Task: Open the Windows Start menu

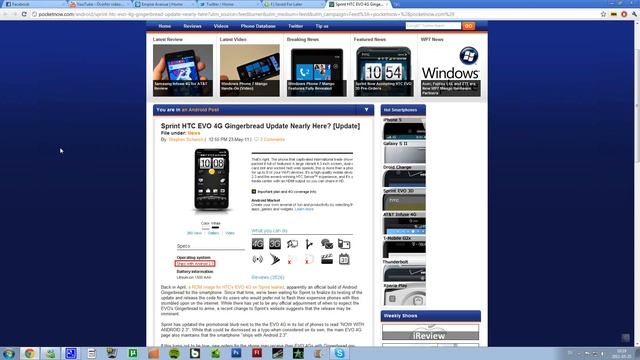Action: [9, 353]
